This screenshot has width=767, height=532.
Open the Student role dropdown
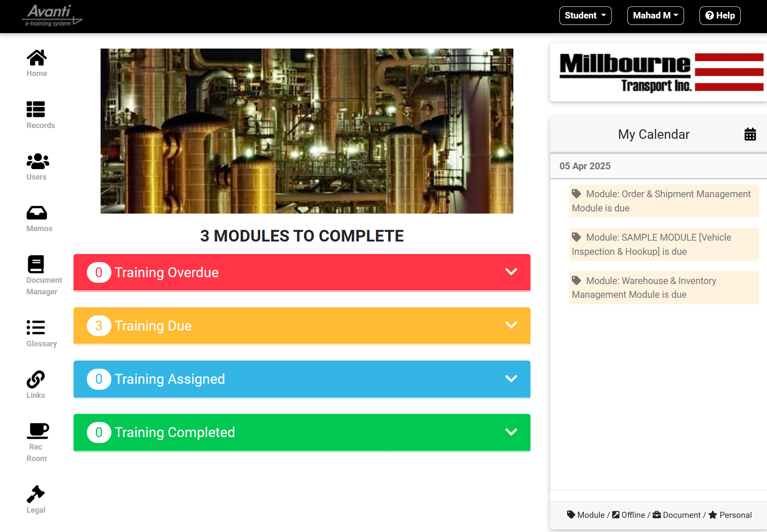pyautogui.click(x=586, y=16)
